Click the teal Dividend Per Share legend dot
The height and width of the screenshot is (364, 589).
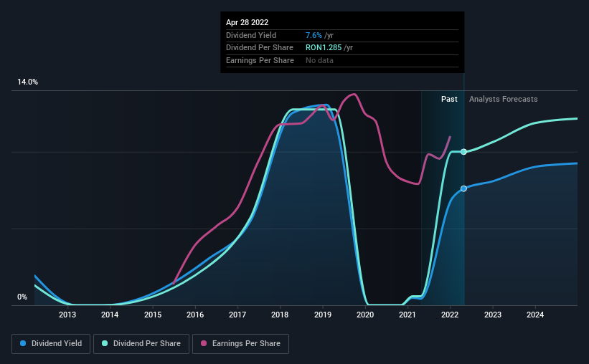click(105, 343)
